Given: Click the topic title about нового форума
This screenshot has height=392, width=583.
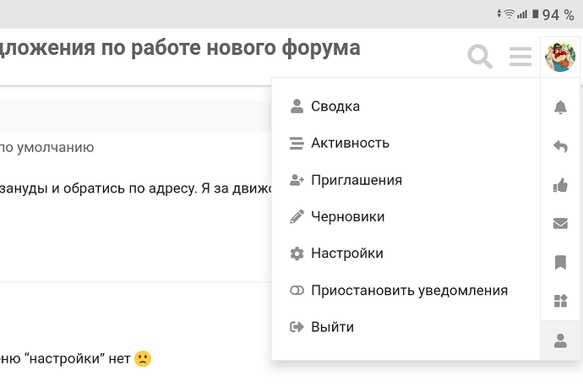Looking at the screenshot, I should [180, 48].
